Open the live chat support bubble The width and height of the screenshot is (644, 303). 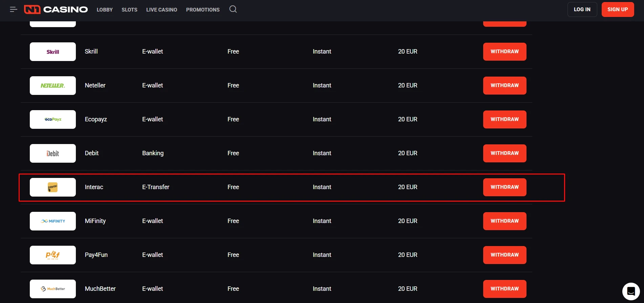(x=631, y=291)
